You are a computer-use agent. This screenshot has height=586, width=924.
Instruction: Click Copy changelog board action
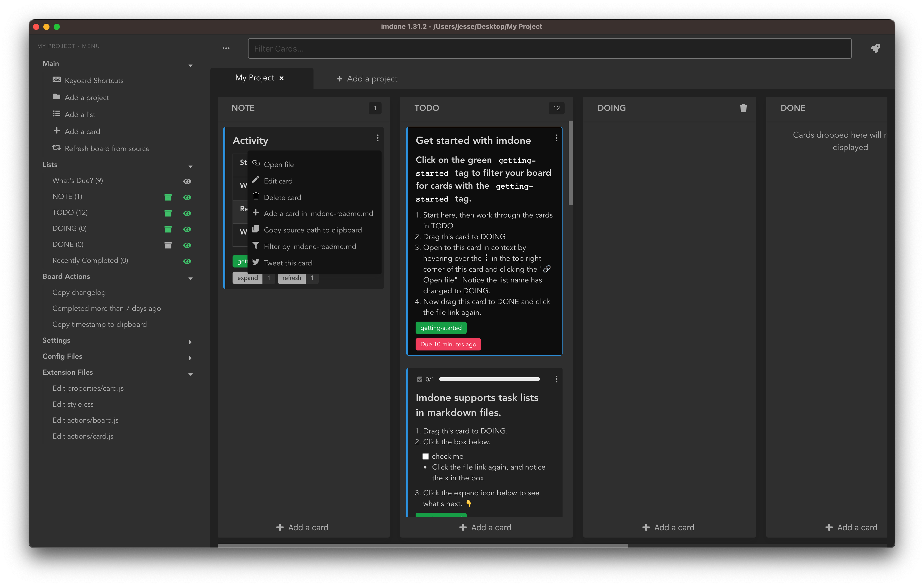click(79, 292)
